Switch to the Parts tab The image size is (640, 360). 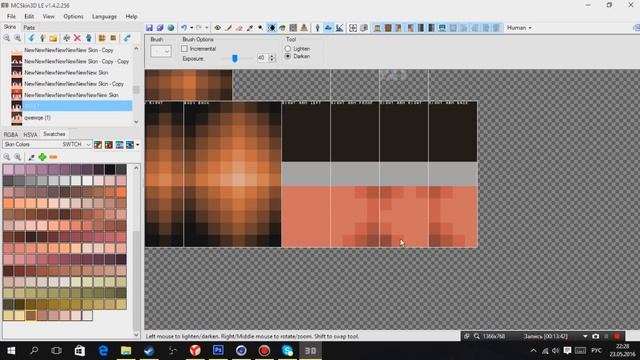[29, 27]
